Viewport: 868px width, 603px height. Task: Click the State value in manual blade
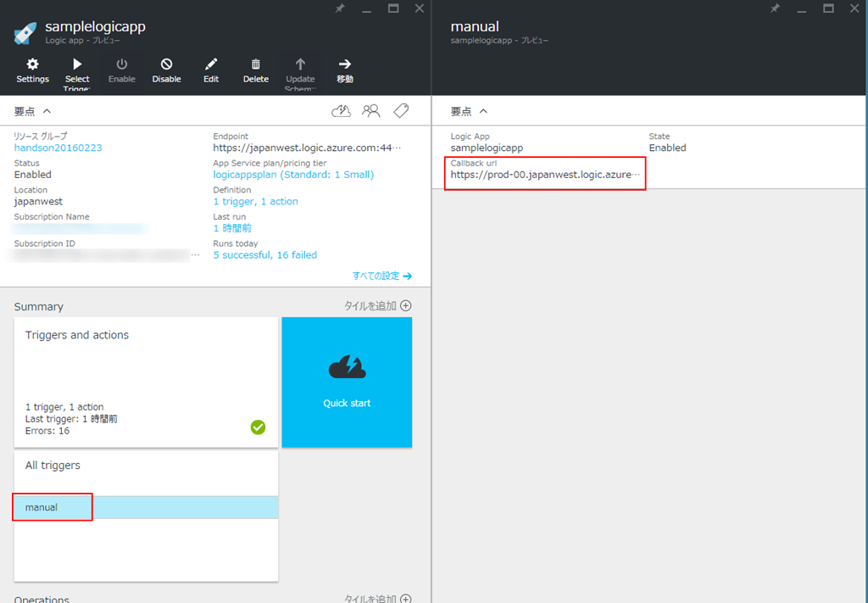point(667,148)
